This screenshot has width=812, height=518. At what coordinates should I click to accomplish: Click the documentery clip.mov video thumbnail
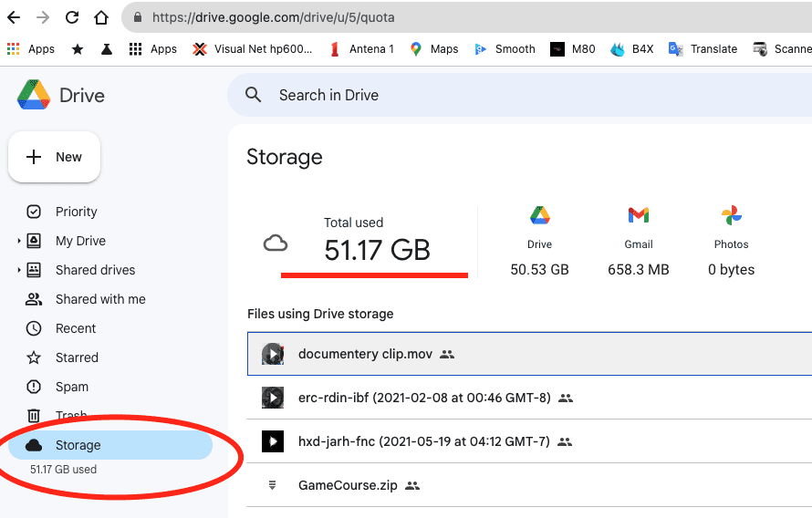click(x=273, y=354)
